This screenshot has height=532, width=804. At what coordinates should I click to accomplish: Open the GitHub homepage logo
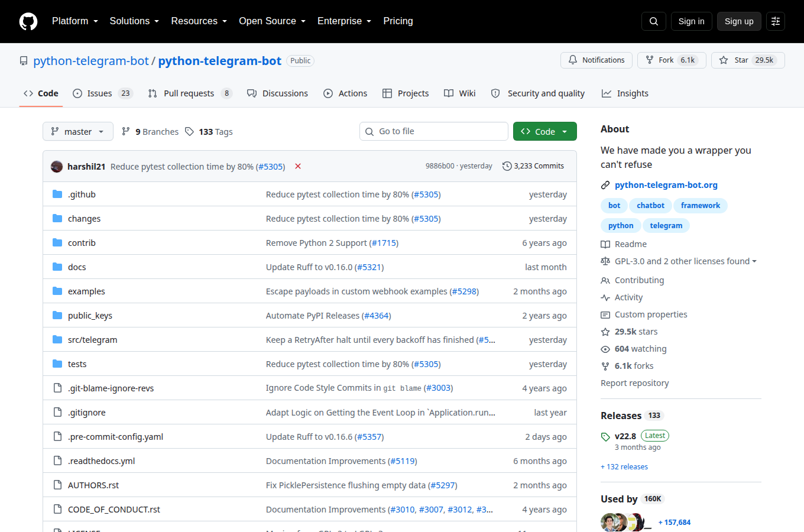[28, 21]
